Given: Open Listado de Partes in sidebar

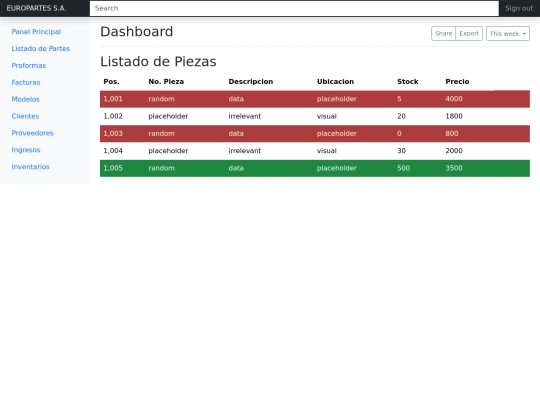Looking at the screenshot, I should (x=41, y=49).
